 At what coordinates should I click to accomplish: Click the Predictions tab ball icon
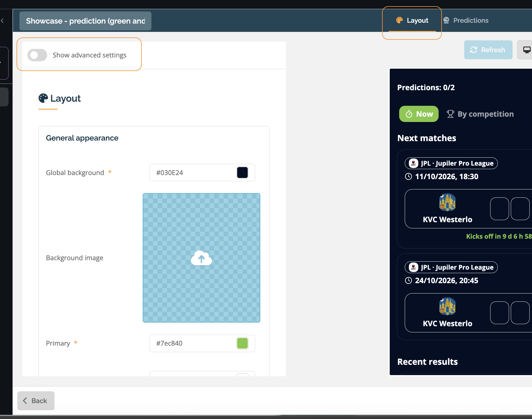coord(446,20)
